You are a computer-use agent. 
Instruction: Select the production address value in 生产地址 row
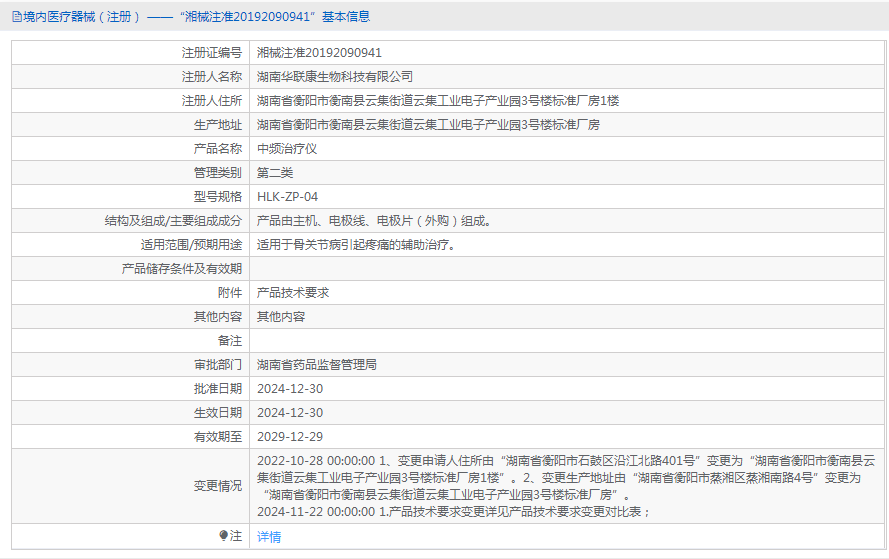point(428,125)
